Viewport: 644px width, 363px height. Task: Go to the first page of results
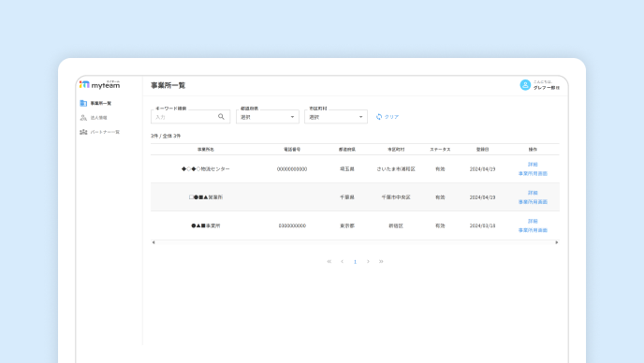coord(329,261)
